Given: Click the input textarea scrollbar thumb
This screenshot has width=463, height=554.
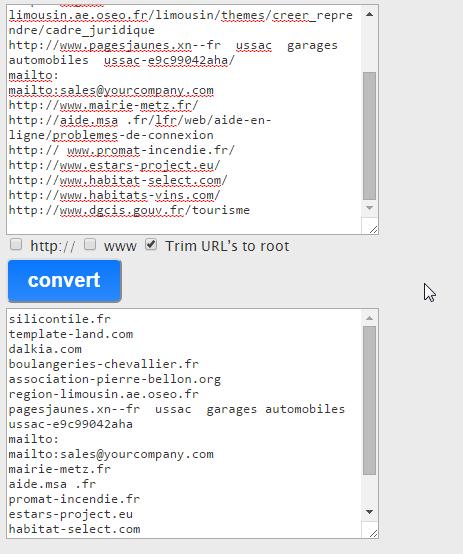Looking at the screenshot, I should click(x=369, y=136).
